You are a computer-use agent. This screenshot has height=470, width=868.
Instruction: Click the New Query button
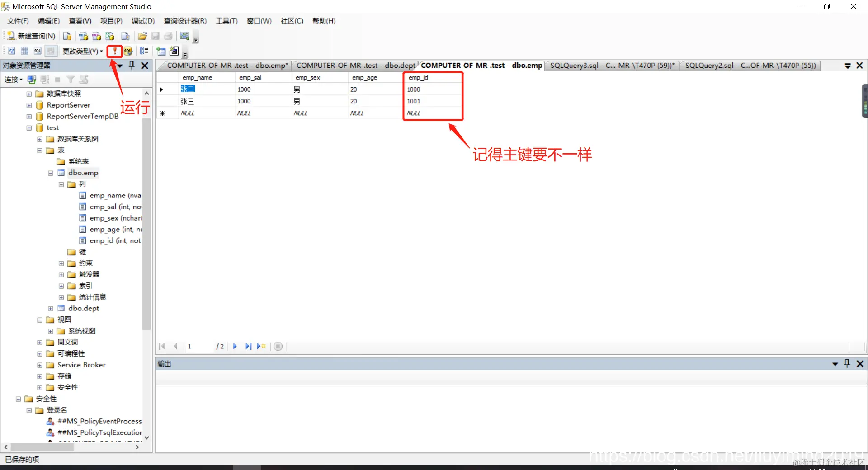click(31, 36)
